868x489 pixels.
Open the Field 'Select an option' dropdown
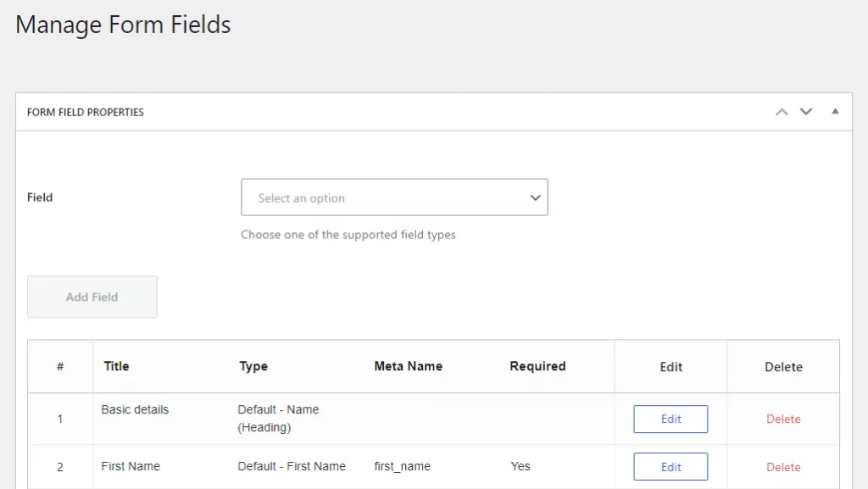point(394,197)
